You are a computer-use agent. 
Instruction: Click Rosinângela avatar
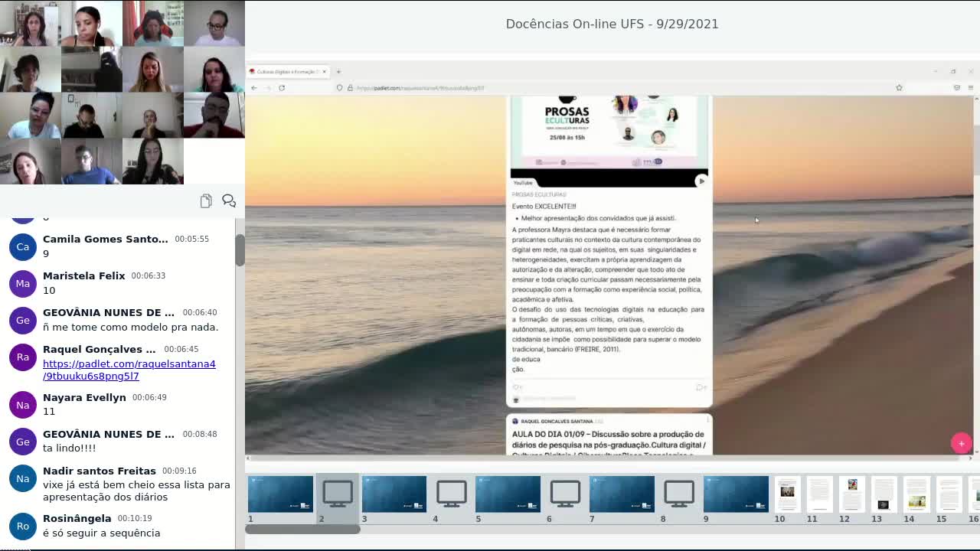point(23,526)
